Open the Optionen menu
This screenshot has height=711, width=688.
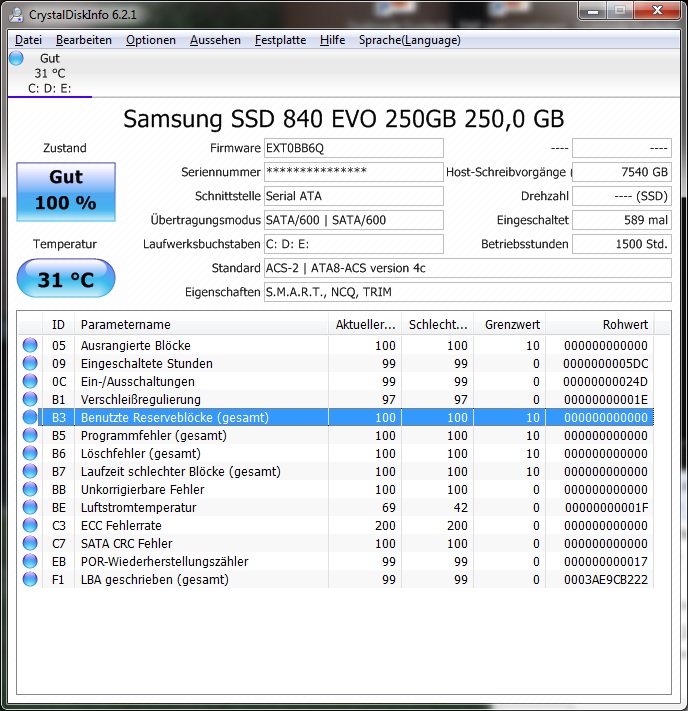tap(151, 40)
